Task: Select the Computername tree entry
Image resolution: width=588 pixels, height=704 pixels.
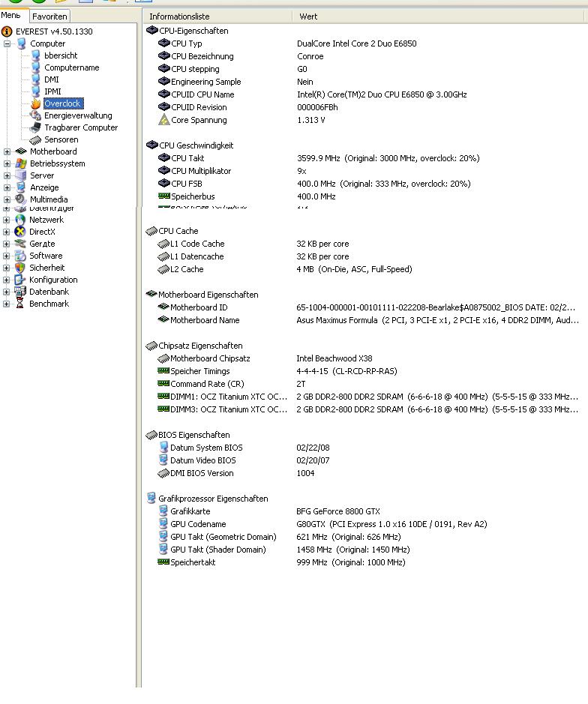Action: (72, 67)
